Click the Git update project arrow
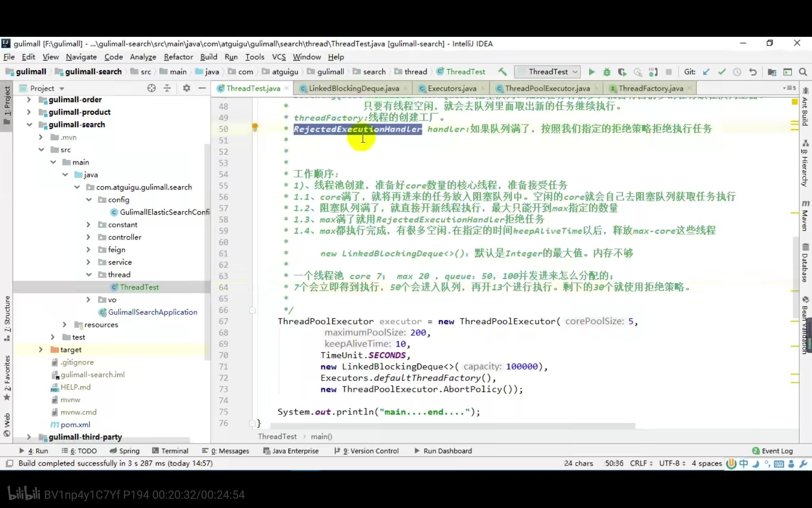This screenshot has height=508, width=812. pos(706,72)
